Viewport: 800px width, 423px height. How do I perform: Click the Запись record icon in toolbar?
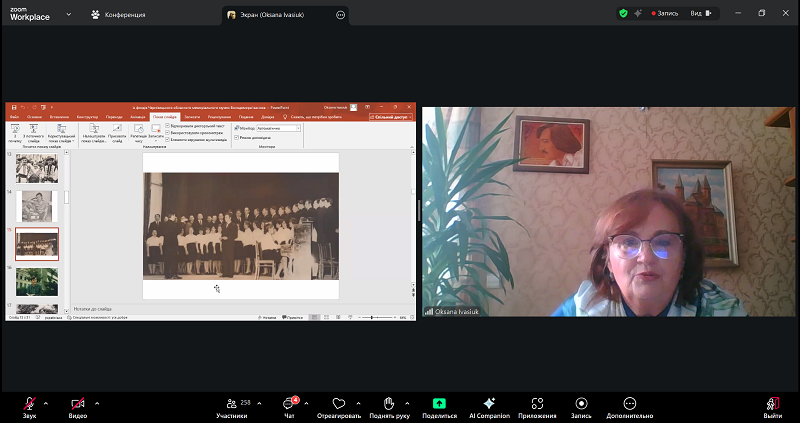(x=581, y=405)
